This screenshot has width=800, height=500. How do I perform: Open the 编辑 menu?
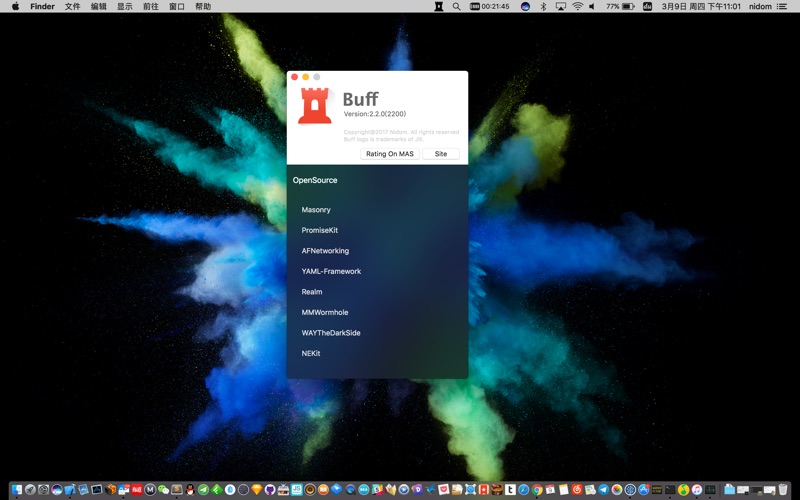(x=98, y=6)
